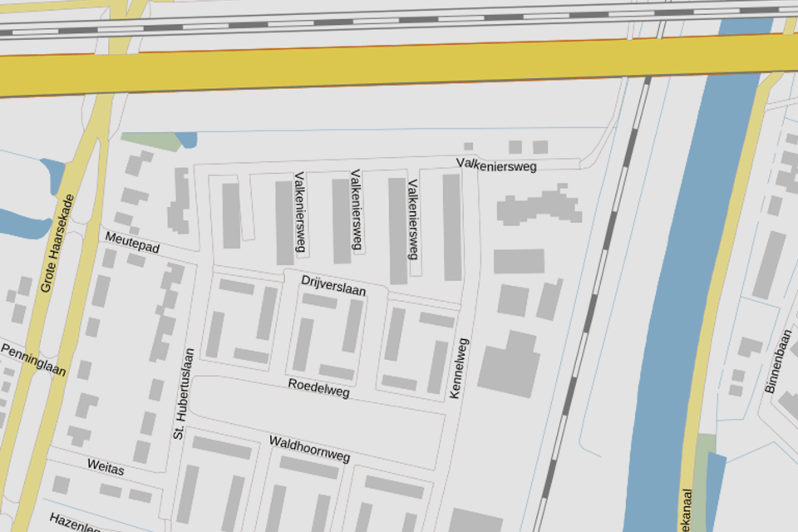Click the Kennelweg street name
Screen dimensions: 798x532
pos(459,368)
